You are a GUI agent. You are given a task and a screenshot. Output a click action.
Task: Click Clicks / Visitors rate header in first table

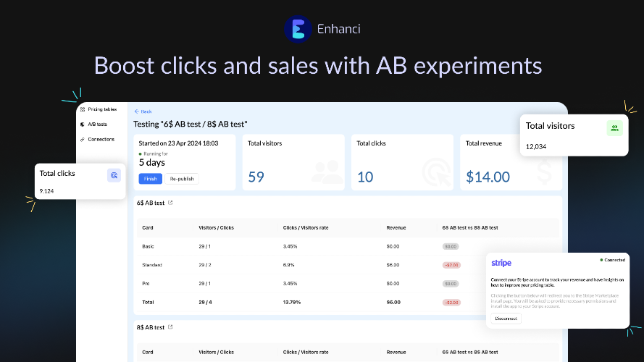[306, 227]
